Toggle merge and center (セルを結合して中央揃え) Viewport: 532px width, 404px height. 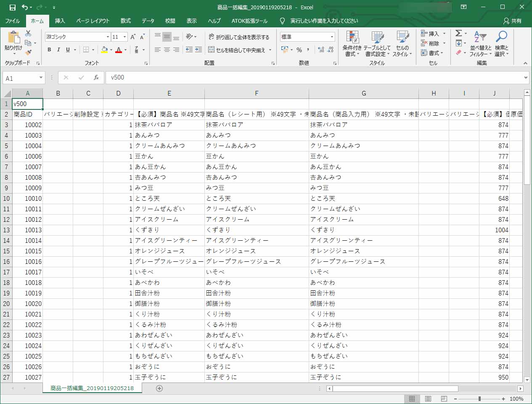tap(238, 50)
